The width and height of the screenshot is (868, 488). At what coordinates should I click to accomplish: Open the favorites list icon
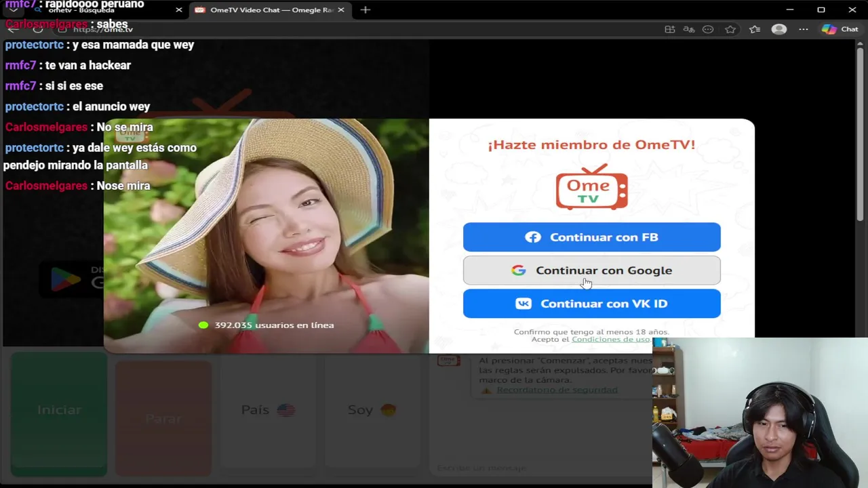tap(755, 29)
